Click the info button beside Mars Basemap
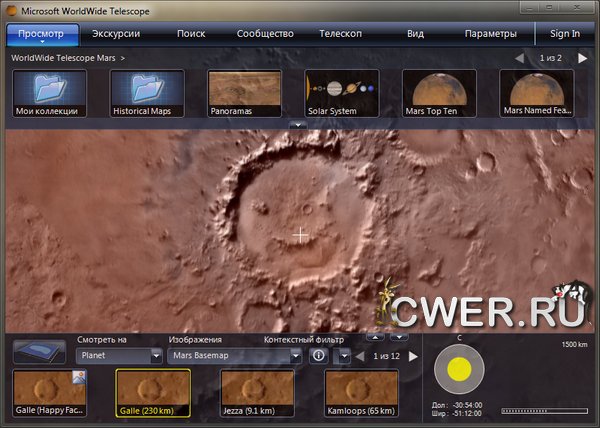The height and width of the screenshot is (428, 600). (x=319, y=355)
